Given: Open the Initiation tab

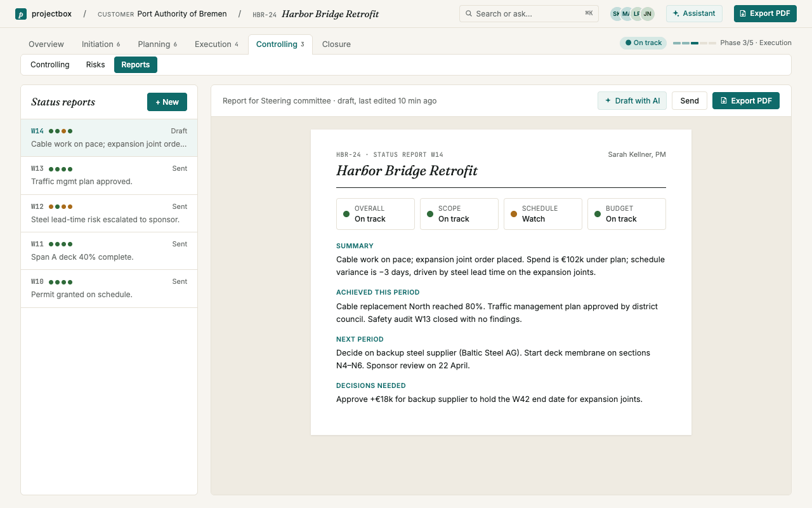Looking at the screenshot, I should point(101,44).
